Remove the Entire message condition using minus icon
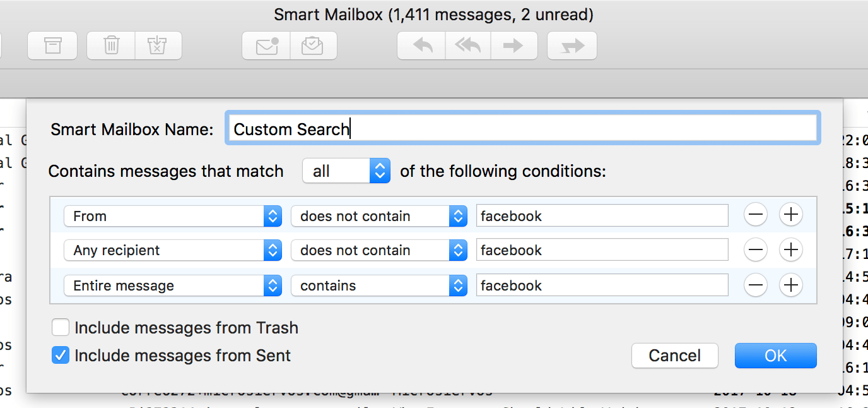868x408 pixels. pos(755,285)
